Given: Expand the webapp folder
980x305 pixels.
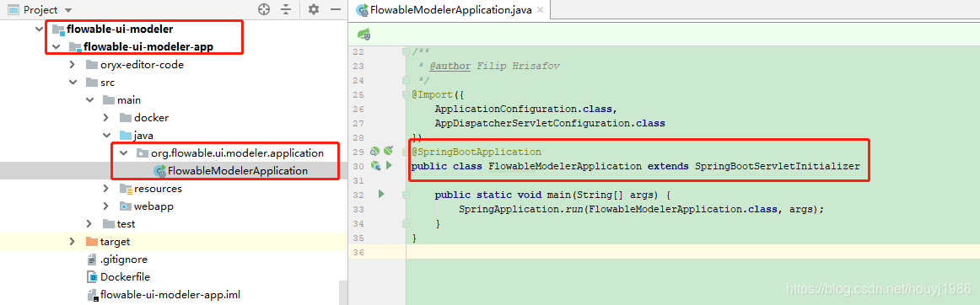Looking at the screenshot, I should pos(106,206).
